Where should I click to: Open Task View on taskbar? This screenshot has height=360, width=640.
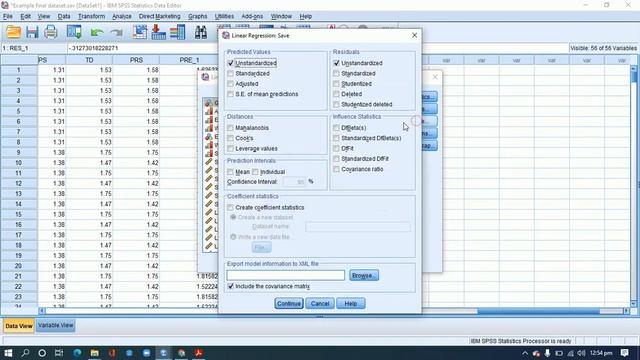(x=59, y=353)
